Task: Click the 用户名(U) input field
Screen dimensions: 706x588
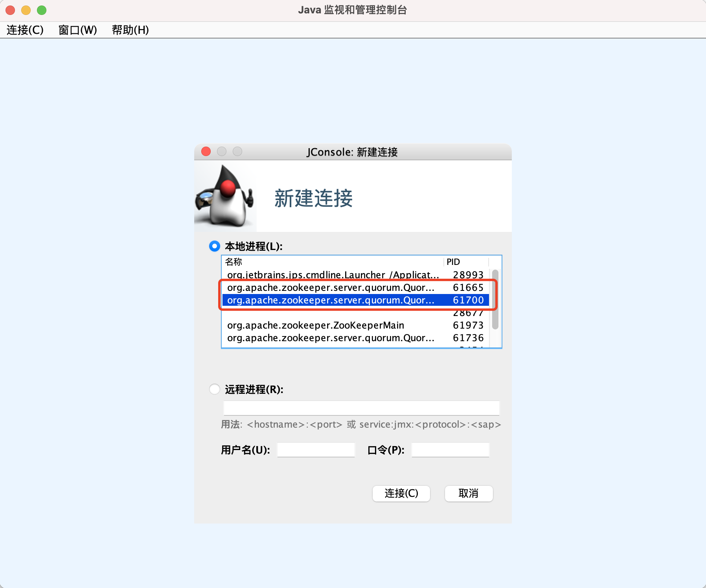Action: (x=316, y=449)
